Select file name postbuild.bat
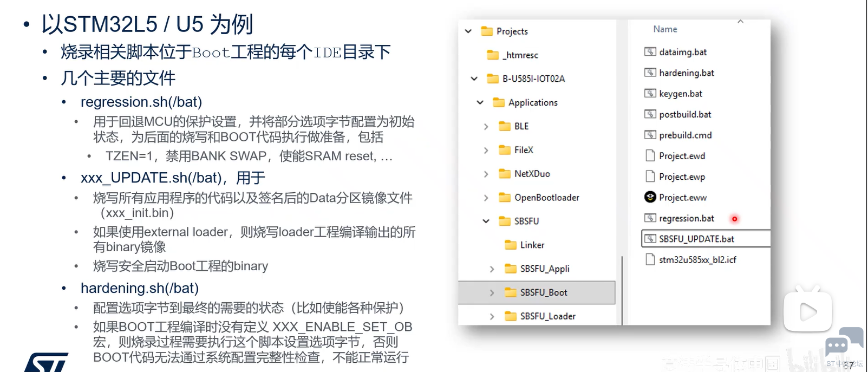The image size is (868, 372). pos(685,115)
